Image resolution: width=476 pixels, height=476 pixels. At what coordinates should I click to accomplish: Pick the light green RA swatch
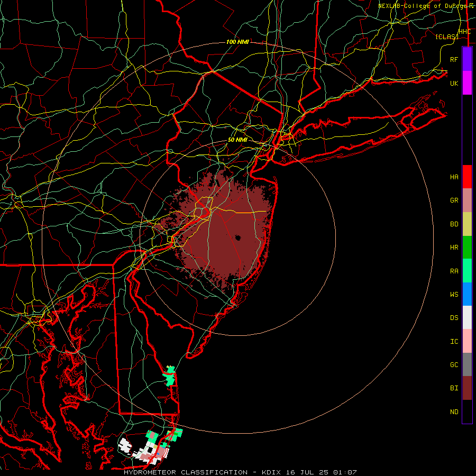click(x=467, y=271)
